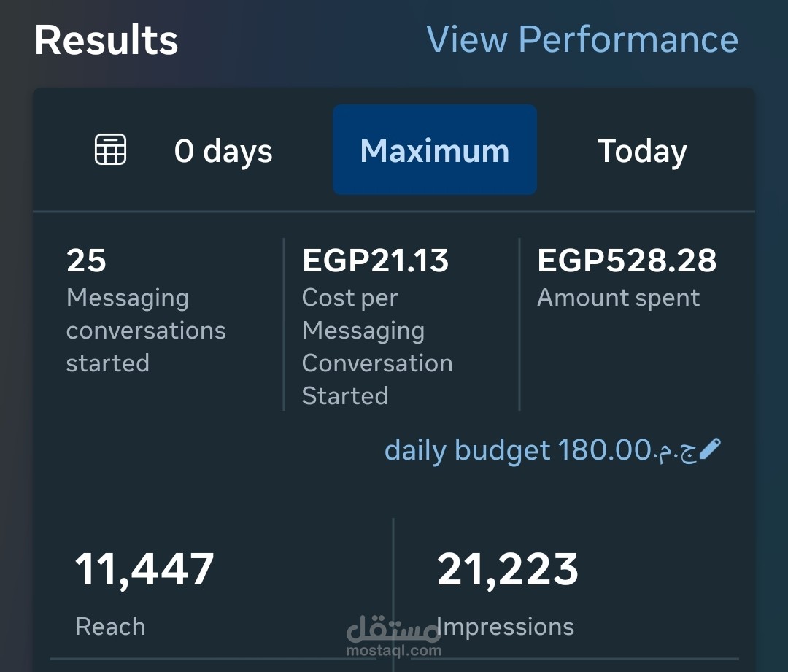Tap the daily budget 180.00 text

[517, 450]
